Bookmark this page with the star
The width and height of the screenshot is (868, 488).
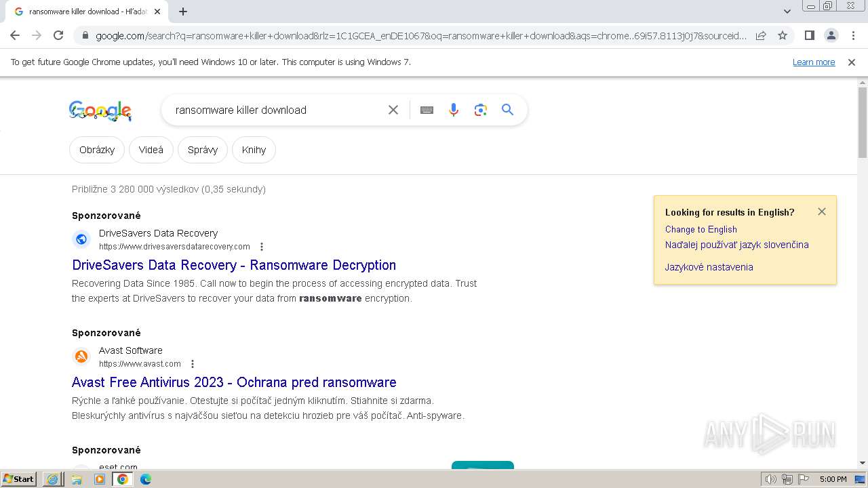(x=783, y=35)
